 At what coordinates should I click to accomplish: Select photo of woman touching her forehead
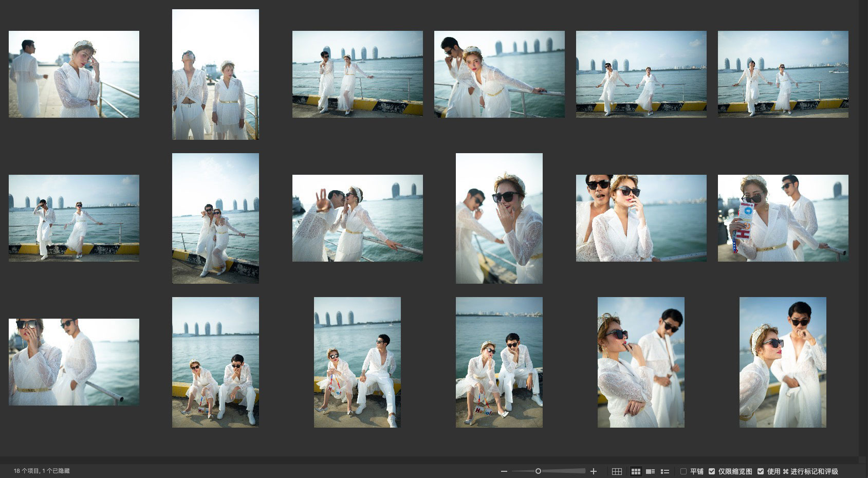coord(74,74)
